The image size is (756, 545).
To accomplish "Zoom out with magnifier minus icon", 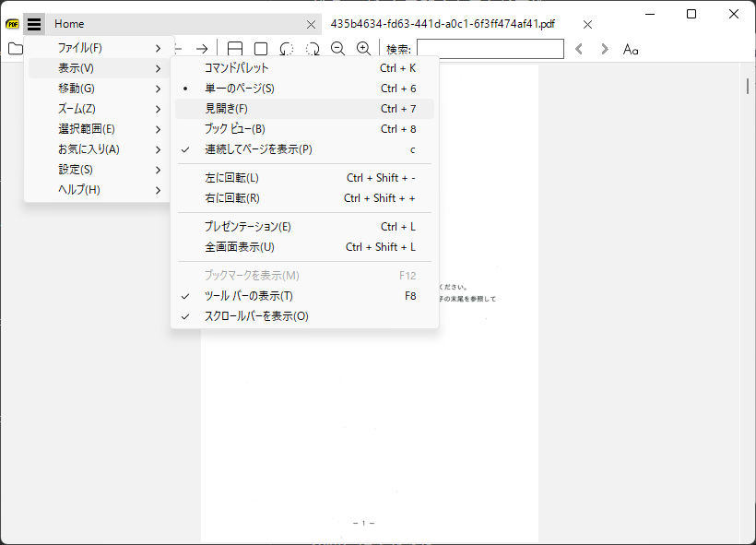I will pos(338,49).
